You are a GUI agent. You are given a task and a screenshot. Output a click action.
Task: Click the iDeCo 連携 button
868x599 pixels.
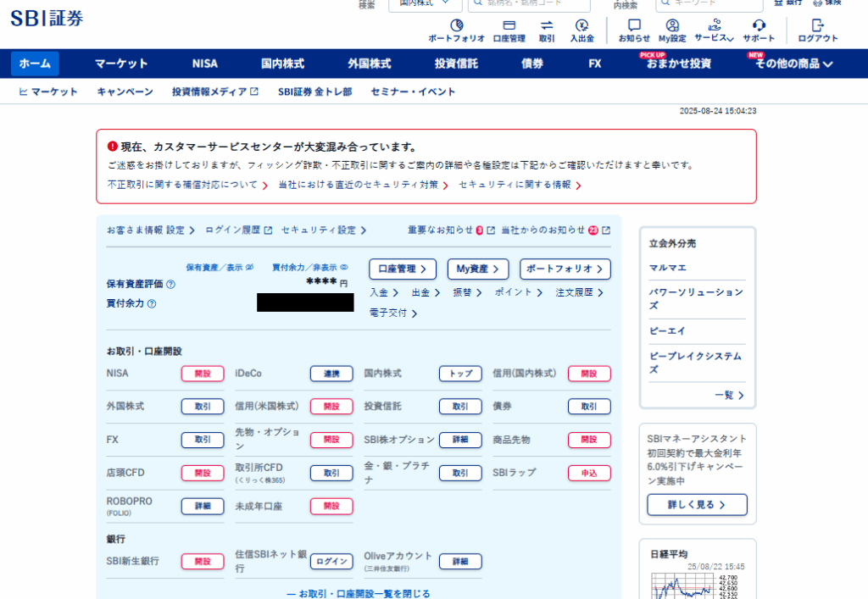click(331, 374)
